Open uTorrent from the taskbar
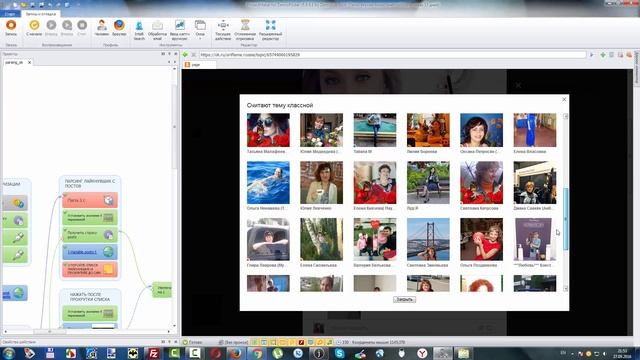This screenshot has height=360, width=640. tap(278, 353)
